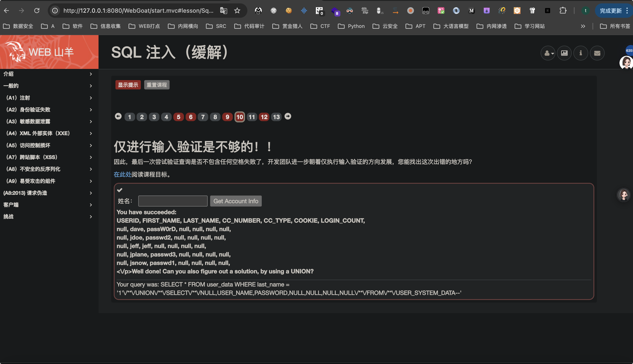Open the WebGoat mail envelope icon
The image size is (633, 364).
point(597,53)
